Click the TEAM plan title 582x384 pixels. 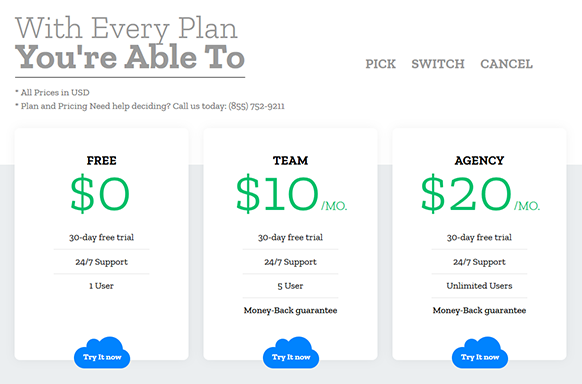pyautogui.click(x=291, y=161)
